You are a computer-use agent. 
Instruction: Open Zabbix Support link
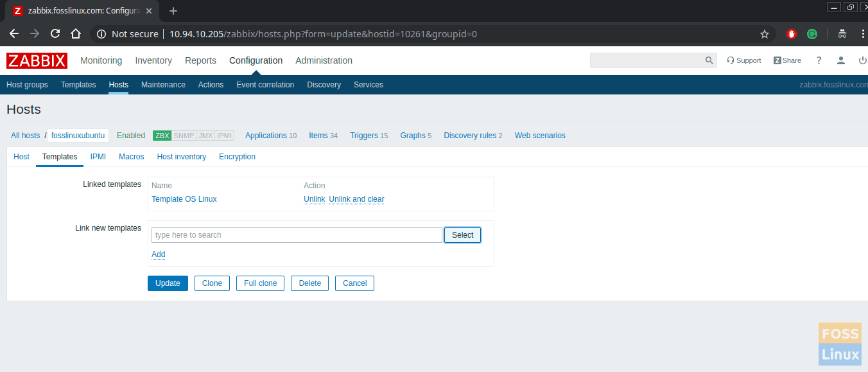coord(744,60)
